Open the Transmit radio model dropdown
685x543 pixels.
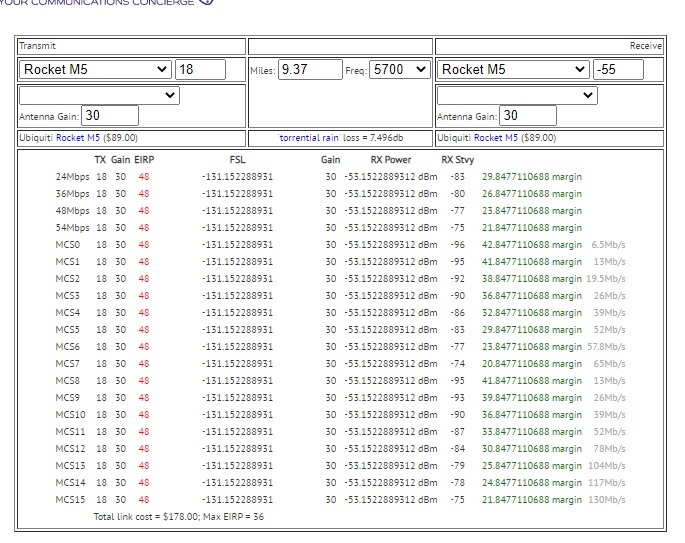coord(95,70)
